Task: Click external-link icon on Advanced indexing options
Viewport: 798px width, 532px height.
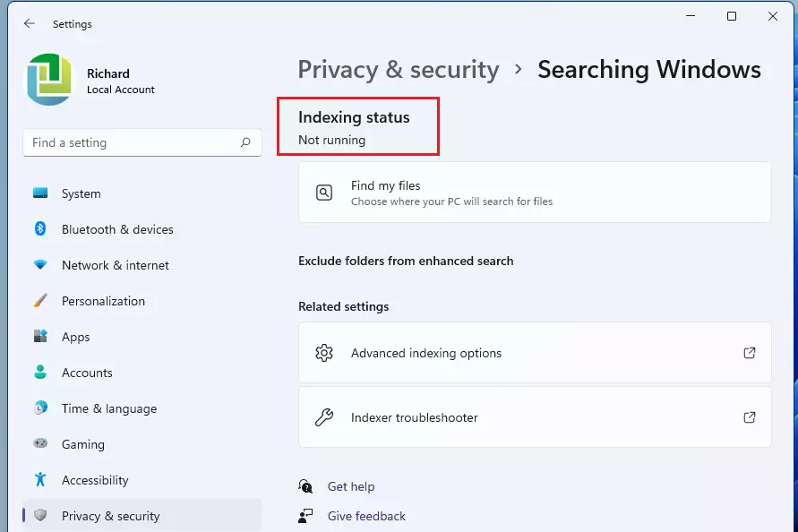Action: (750, 353)
